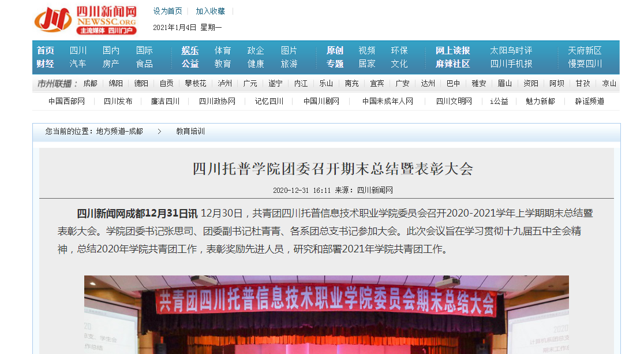Go to the 财经 section
The height and width of the screenshot is (354, 644).
tap(46, 64)
